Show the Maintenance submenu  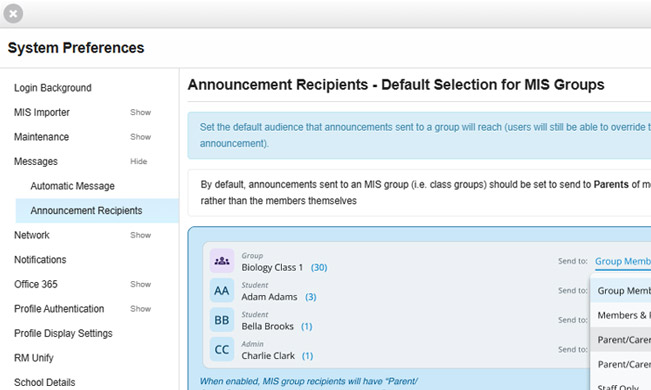[x=140, y=137]
